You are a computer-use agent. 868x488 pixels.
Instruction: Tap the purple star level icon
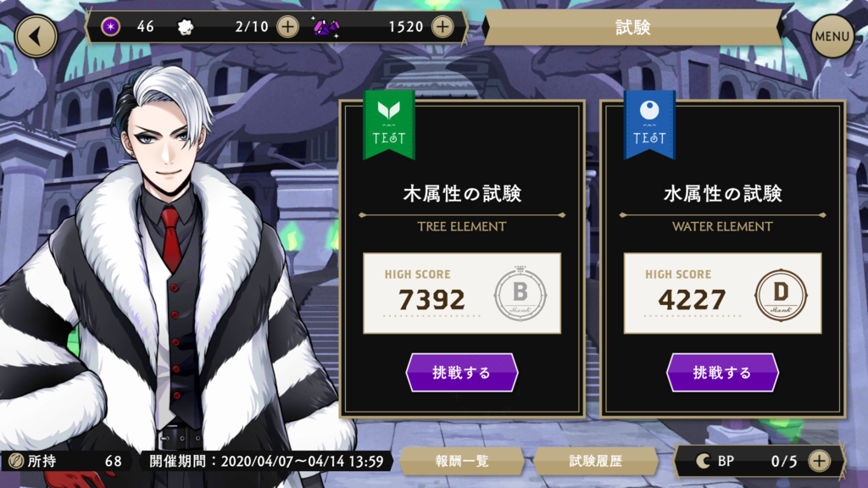110,26
